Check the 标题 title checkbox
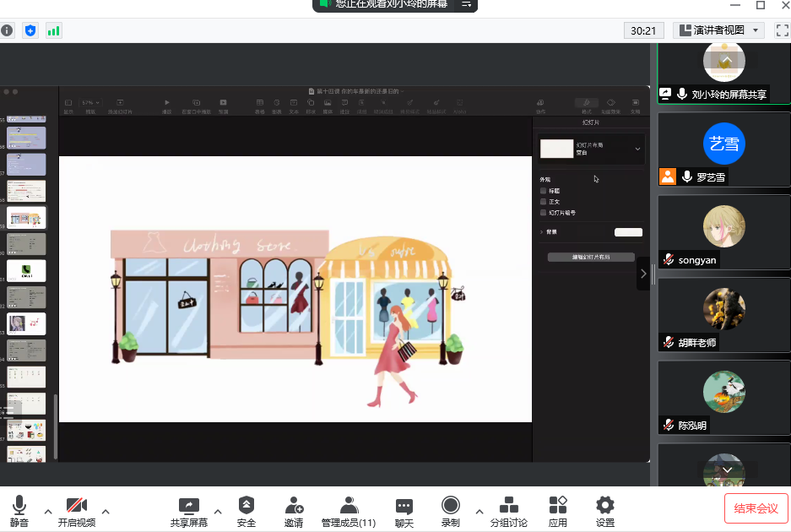 pos(544,191)
